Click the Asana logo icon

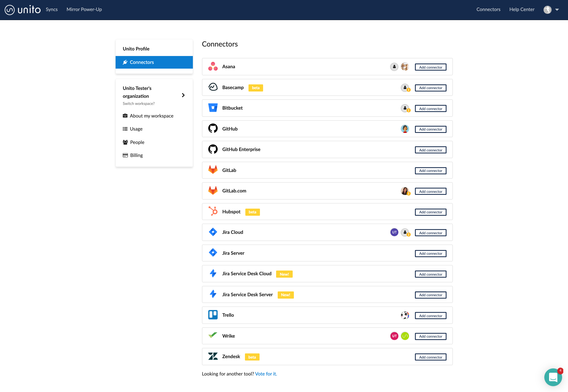(x=213, y=67)
